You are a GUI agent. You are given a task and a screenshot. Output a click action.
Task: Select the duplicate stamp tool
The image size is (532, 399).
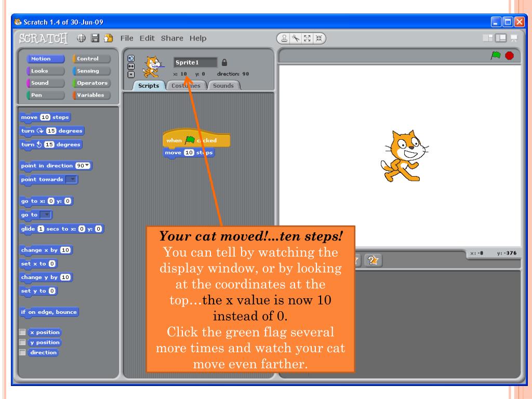coord(284,38)
